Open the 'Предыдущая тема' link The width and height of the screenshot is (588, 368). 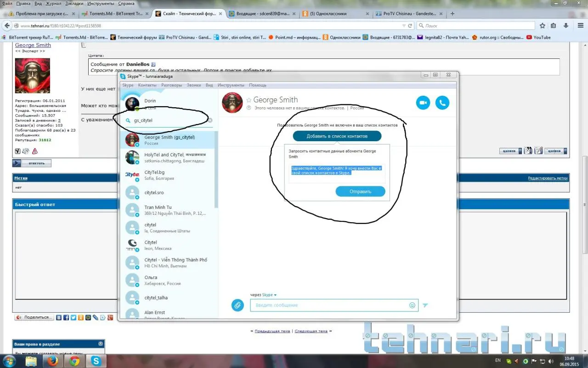click(x=272, y=331)
